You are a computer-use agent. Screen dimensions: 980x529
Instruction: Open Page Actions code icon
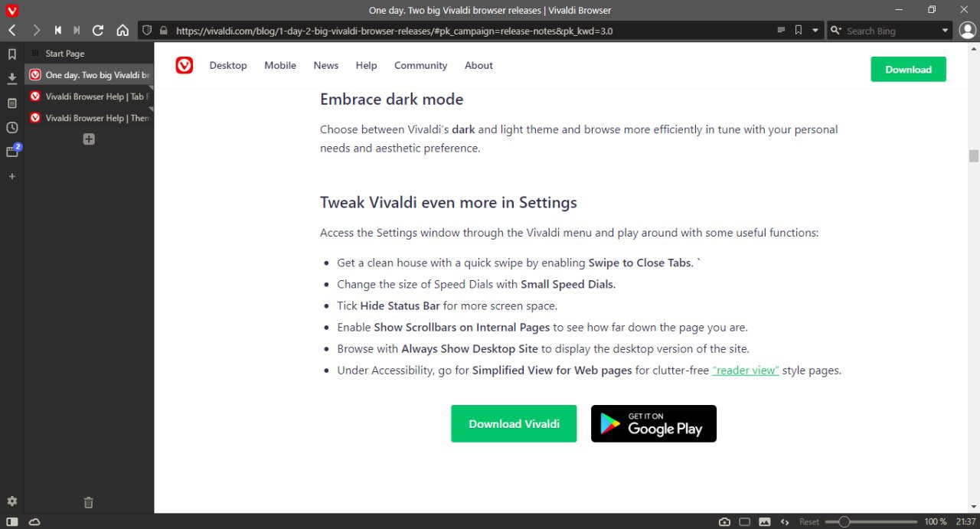pyautogui.click(x=784, y=521)
